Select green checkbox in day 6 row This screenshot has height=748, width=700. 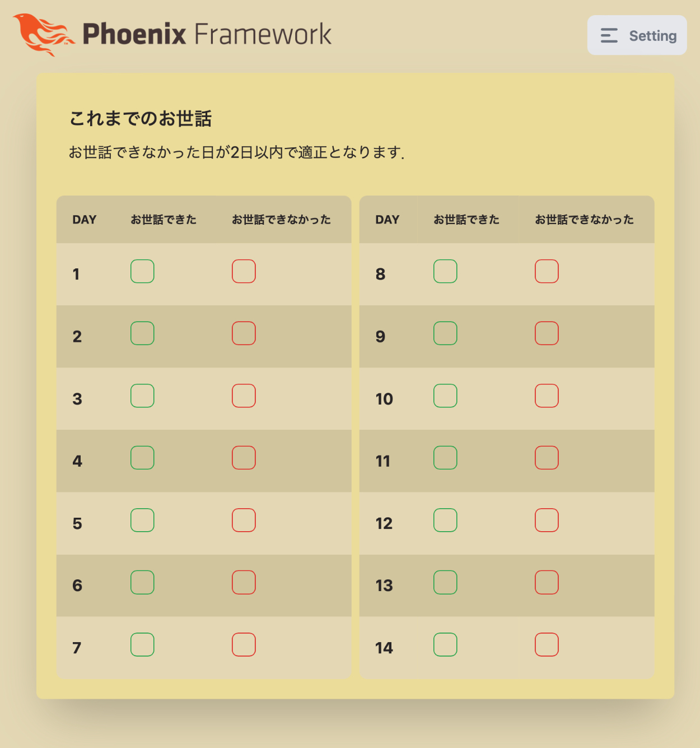tap(142, 582)
